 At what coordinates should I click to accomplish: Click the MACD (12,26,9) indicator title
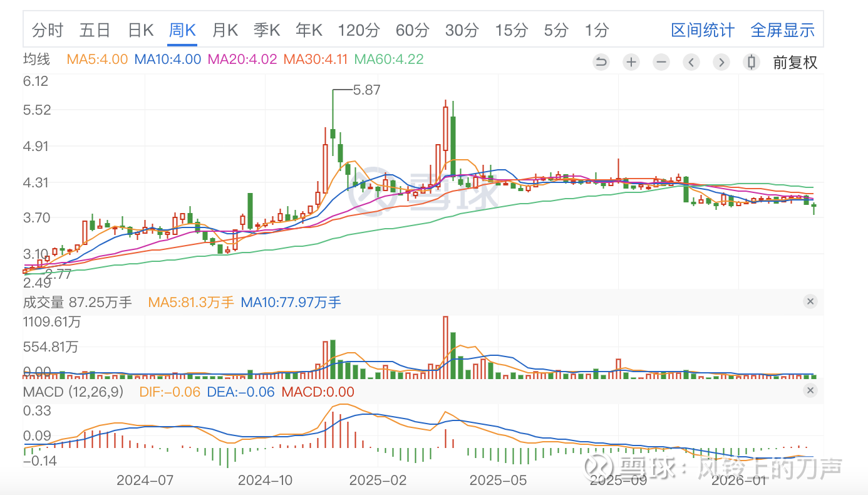(73, 392)
